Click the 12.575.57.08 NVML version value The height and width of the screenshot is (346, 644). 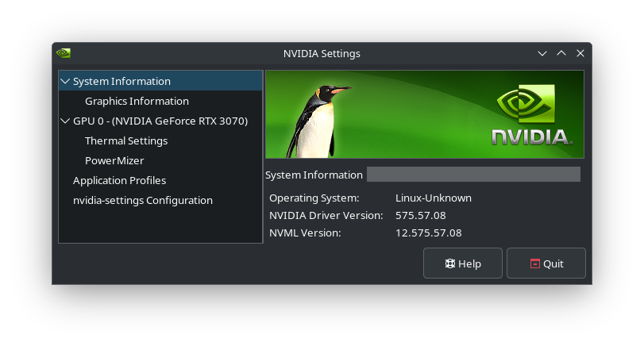tap(428, 233)
